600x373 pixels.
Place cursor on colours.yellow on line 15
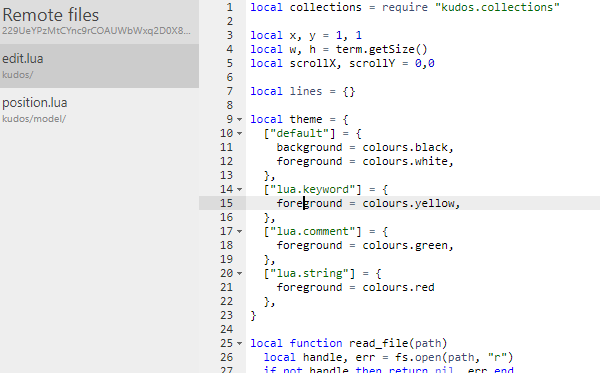click(x=408, y=203)
